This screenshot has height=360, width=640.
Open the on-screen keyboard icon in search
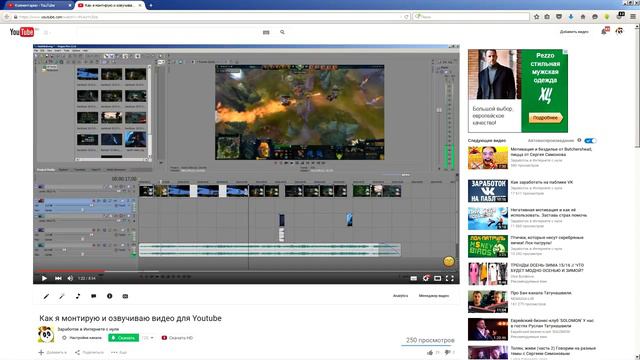[x=266, y=32]
